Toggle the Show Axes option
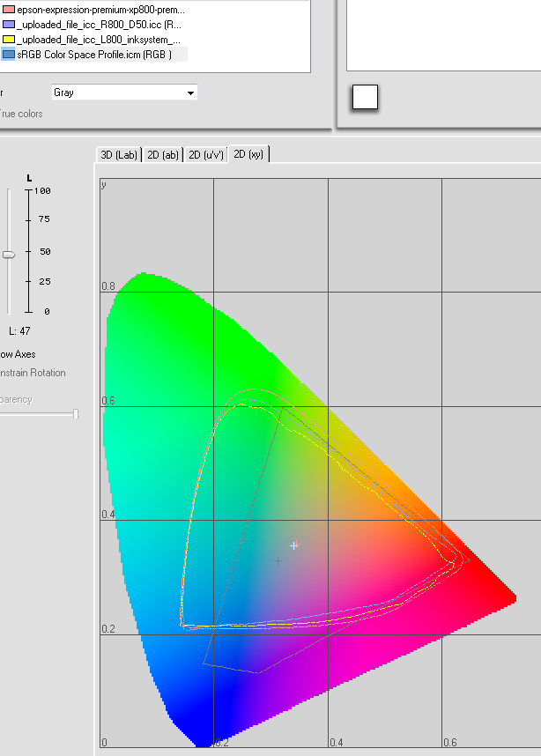The width and height of the screenshot is (541, 756). pyautogui.click(x=18, y=354)
